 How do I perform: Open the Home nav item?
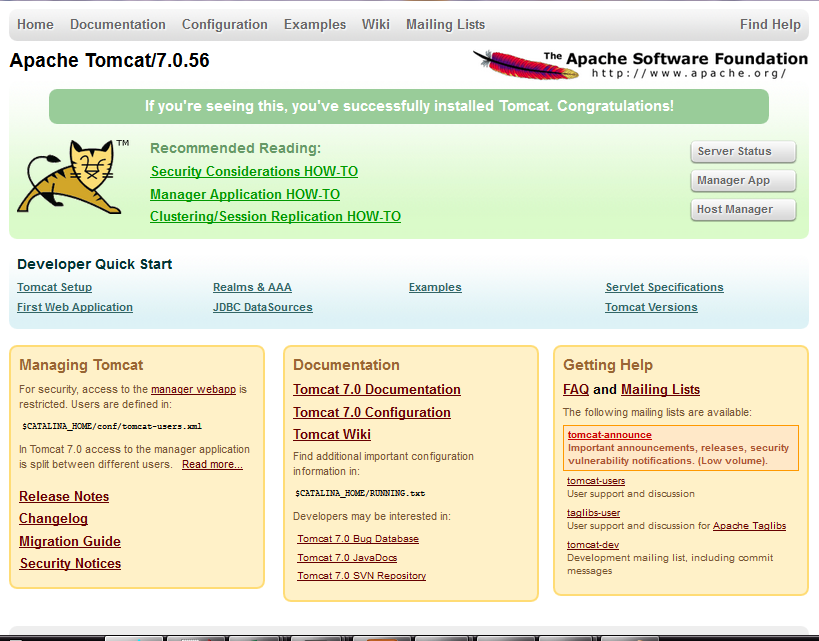tap(35, 25)
